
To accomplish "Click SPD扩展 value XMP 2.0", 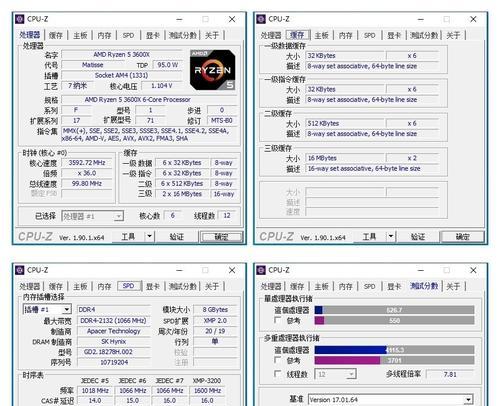I will point(215,320).
